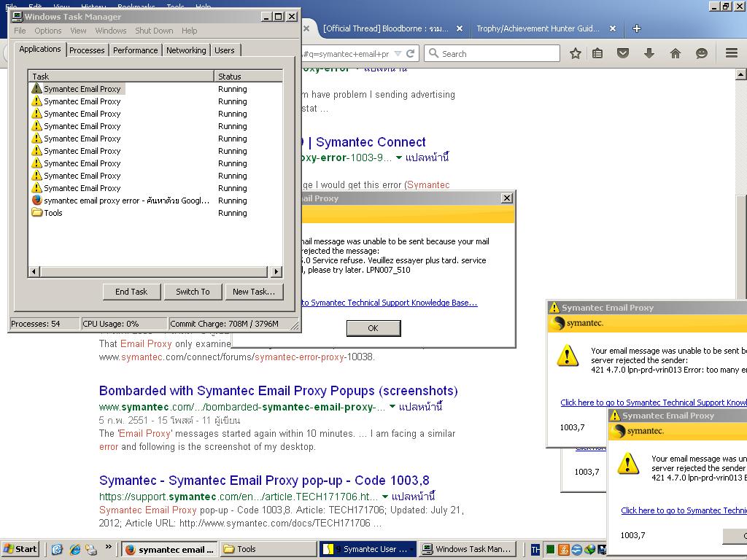This screenshot has width=747, height=560.
Task: Expand the quick launch chevron on taskbar
Action: 108,547
